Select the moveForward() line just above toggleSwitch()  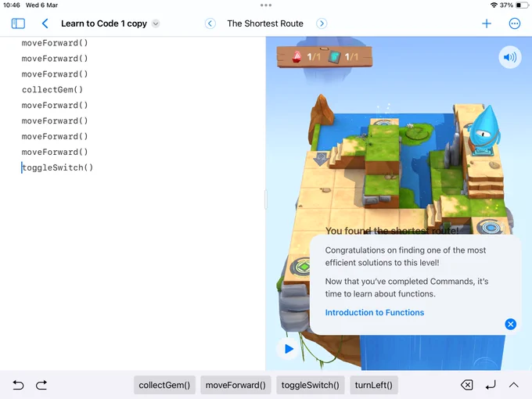pyautogui.click(x=55, y=152)
